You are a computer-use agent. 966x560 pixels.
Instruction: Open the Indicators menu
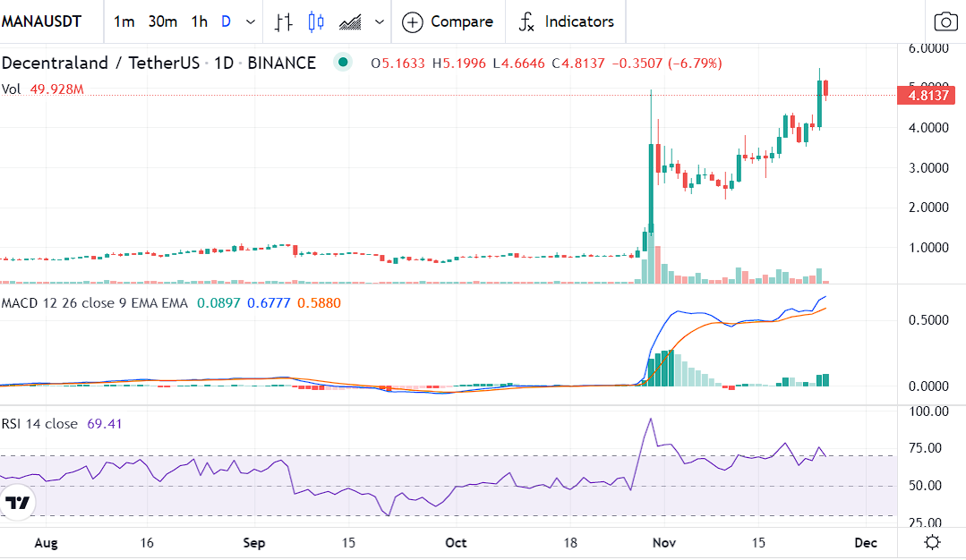(x=566, y=22)
